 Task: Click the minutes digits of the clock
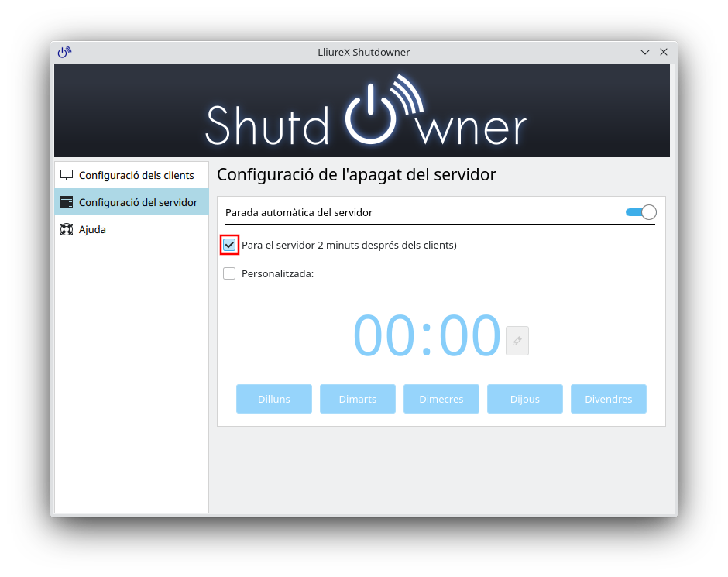point(469,336)
